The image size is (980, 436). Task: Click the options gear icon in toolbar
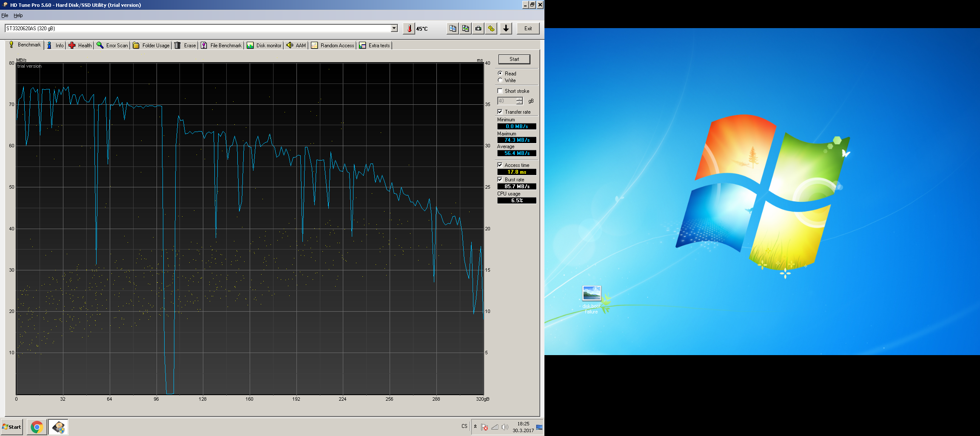[491, 29]
